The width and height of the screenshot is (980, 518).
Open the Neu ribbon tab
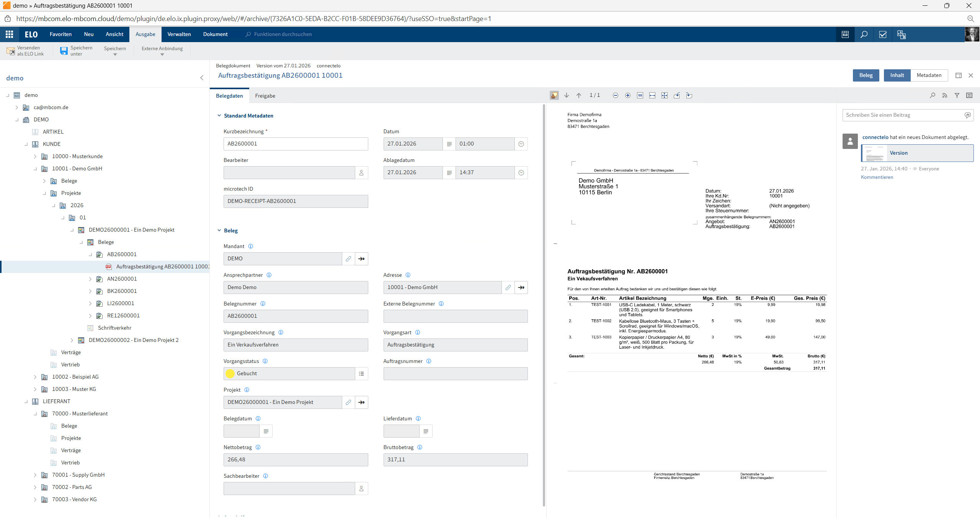tap(89, 34)
